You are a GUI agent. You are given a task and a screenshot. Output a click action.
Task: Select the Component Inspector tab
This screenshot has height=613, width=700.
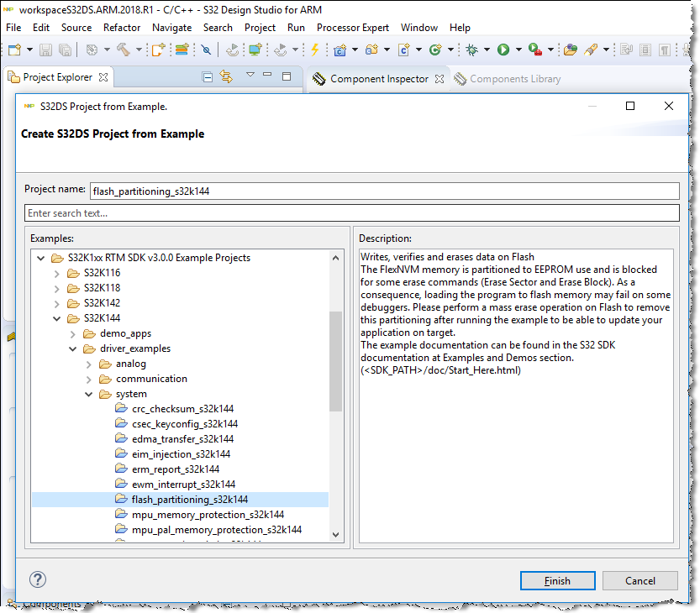coord(379,79)
